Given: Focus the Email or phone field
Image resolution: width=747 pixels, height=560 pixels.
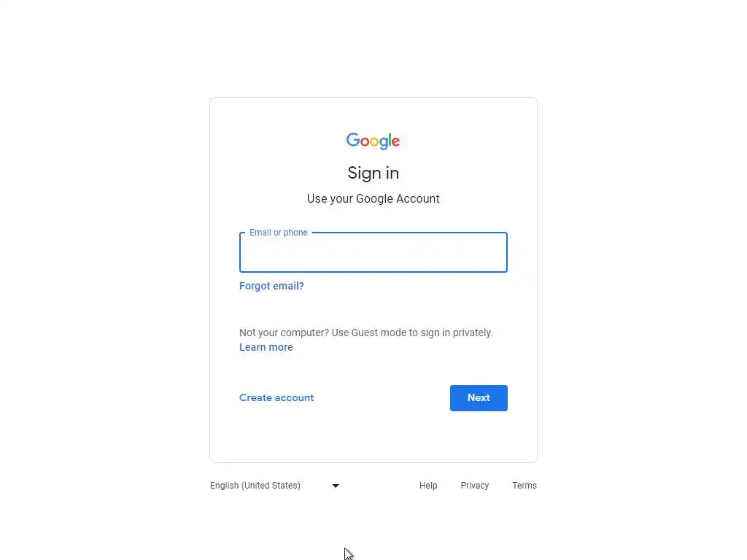Looking at the screenshot, I should click(373, 252).
